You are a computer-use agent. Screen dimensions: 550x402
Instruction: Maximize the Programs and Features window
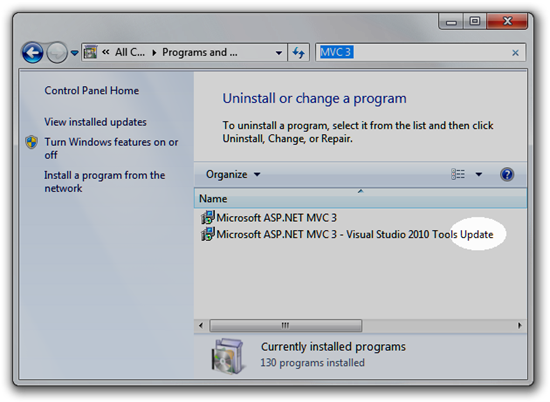pos(475,22)
